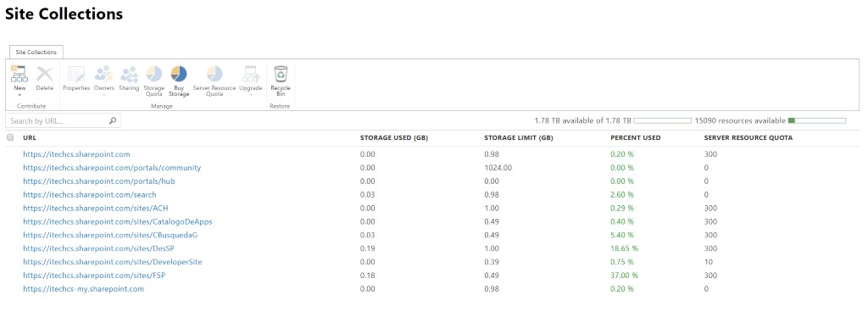Click the Search by URL field
Viewport: 868px width, 334px height.
63,120
